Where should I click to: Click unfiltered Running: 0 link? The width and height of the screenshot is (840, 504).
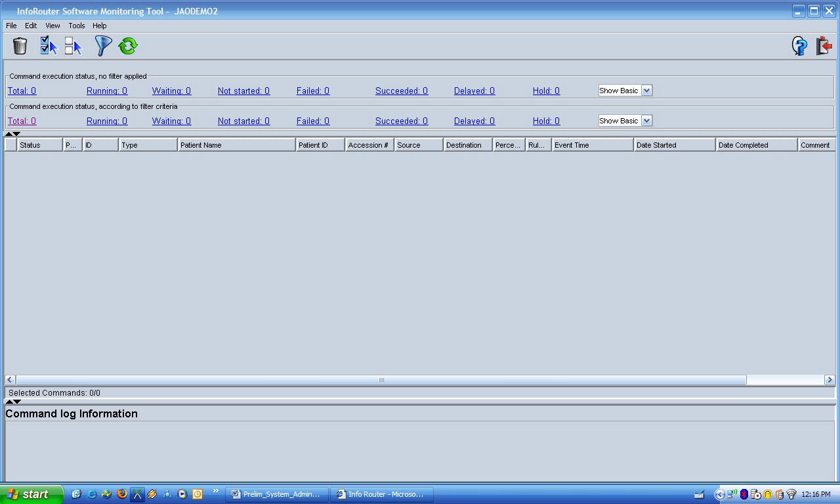tap(107, 91)
